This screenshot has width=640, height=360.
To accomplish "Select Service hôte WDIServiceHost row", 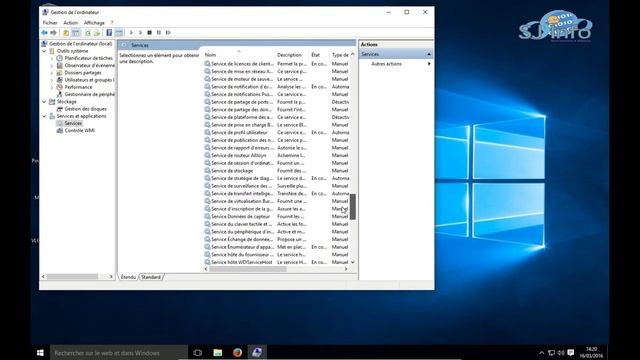I will point(276,262).
